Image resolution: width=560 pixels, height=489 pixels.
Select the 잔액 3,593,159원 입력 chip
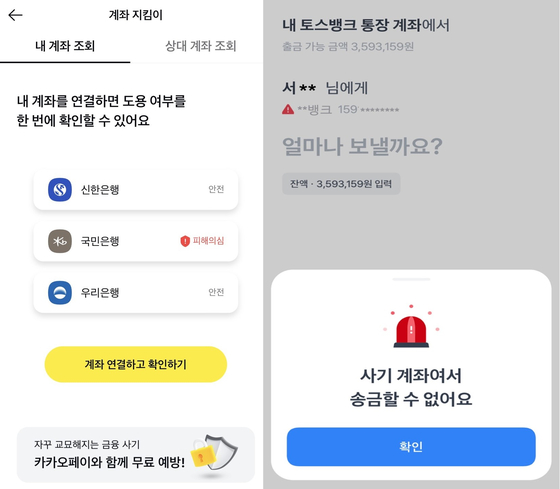341,184
